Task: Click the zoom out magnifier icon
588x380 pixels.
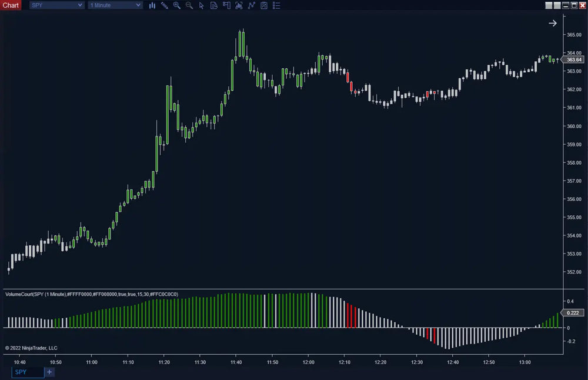Action: 189,5
